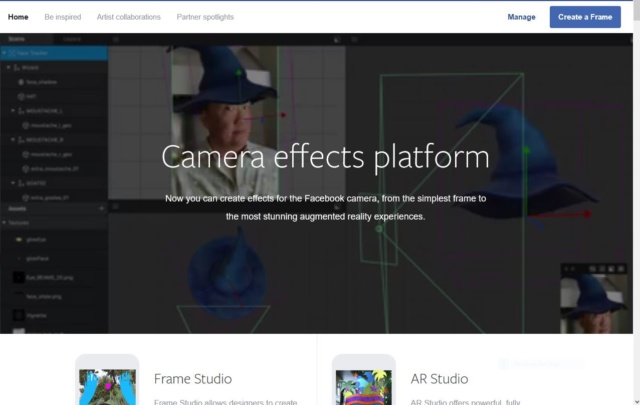Collapse the Textures asset folder
Image resolution: width=640 pixels, height=405 pixels.
[x=4, y=223]
